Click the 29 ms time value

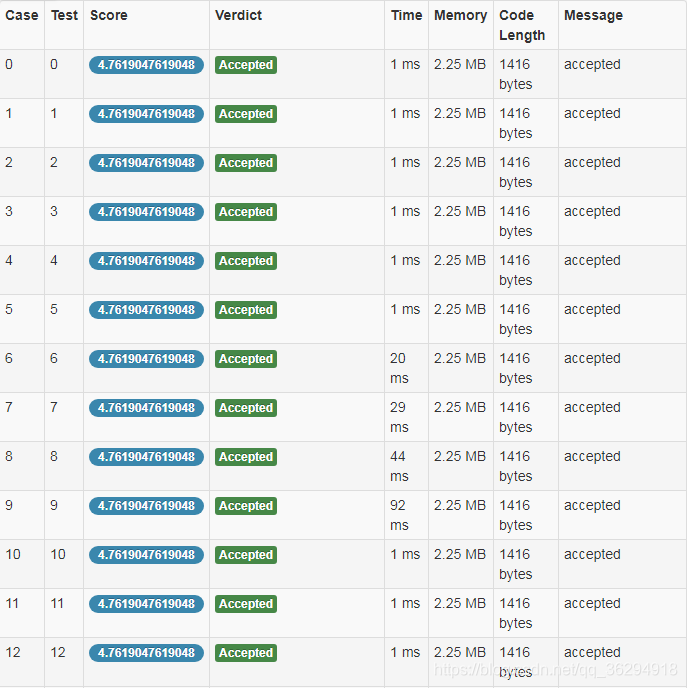[399, 417]
